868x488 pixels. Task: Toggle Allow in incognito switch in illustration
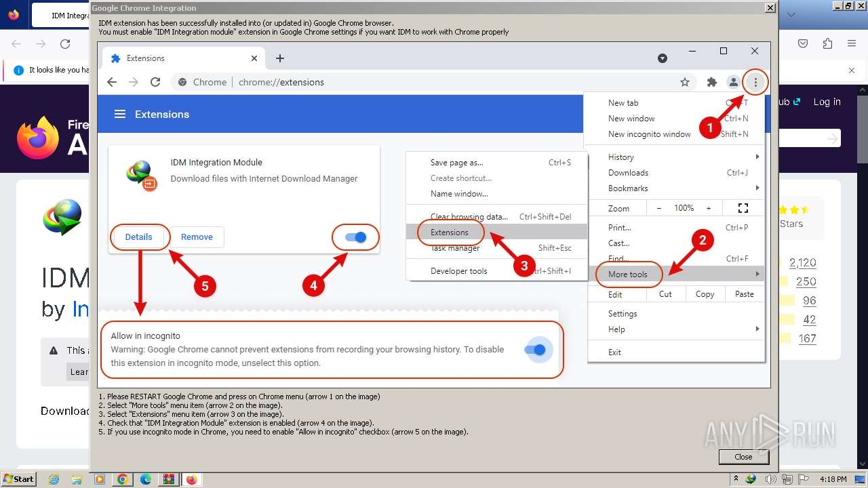click(535, 350)
